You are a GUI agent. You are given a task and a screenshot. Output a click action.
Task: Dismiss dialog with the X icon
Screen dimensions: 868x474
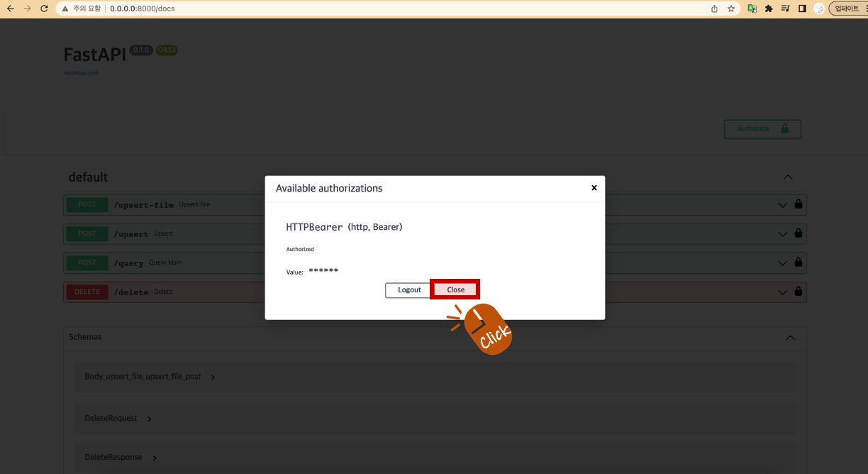tap(594, 188)
